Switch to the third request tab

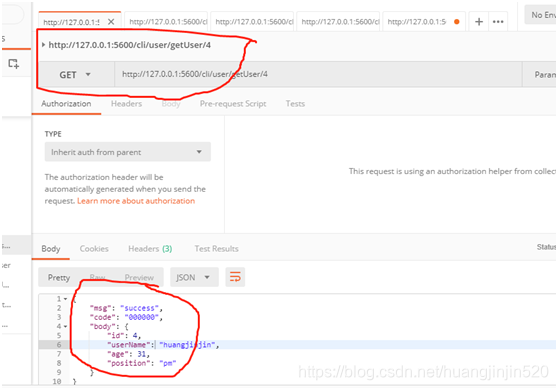click(x=253, y=22)
